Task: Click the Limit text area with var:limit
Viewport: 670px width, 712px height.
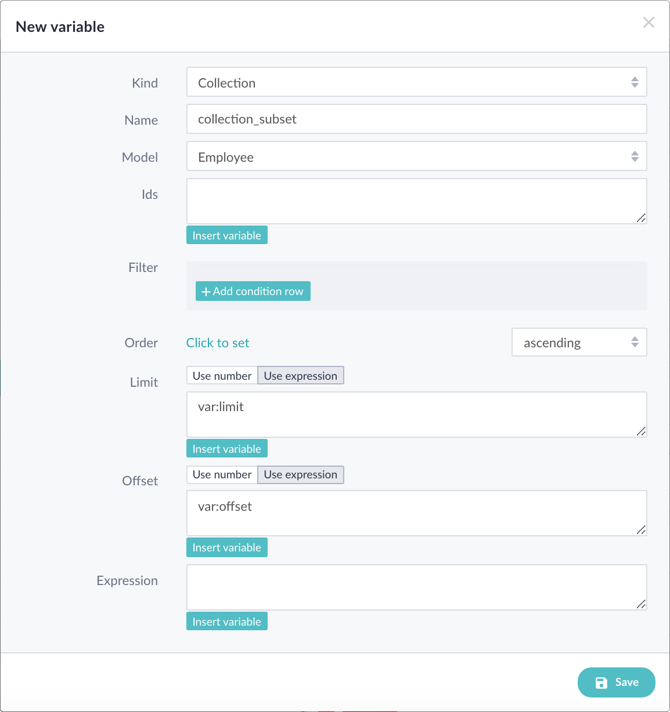Action: [x=416, y=415]
